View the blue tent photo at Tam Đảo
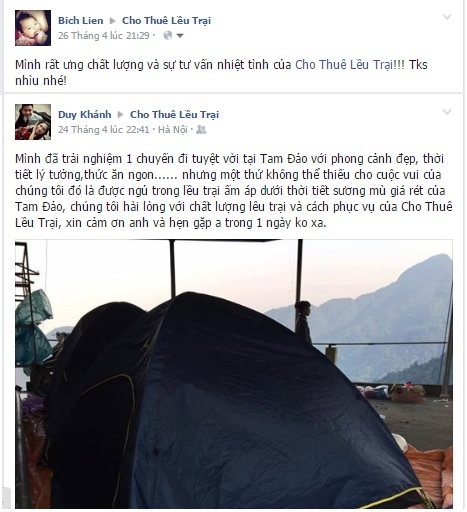Screen dimensions: 467x512 [x=234, y=374]
